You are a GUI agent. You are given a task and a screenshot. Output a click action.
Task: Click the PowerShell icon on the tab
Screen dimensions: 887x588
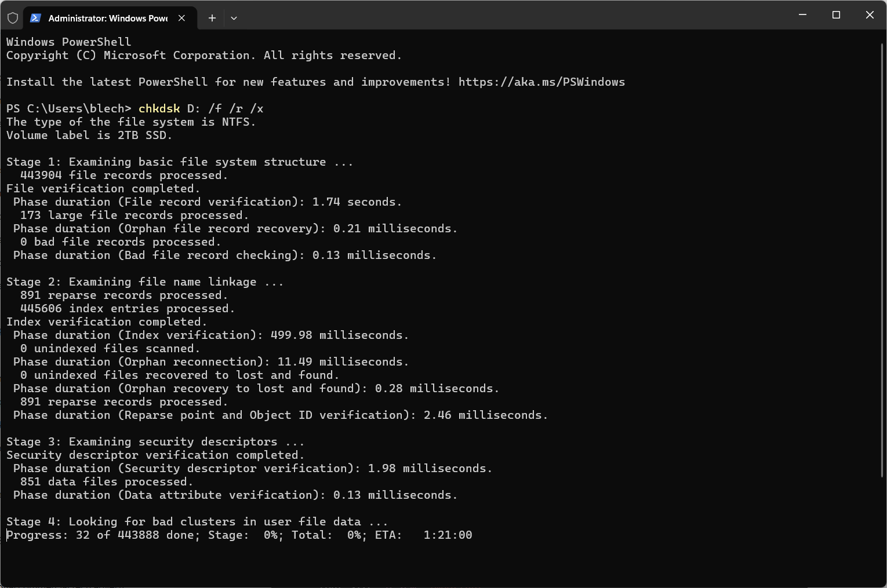(35, 18)
